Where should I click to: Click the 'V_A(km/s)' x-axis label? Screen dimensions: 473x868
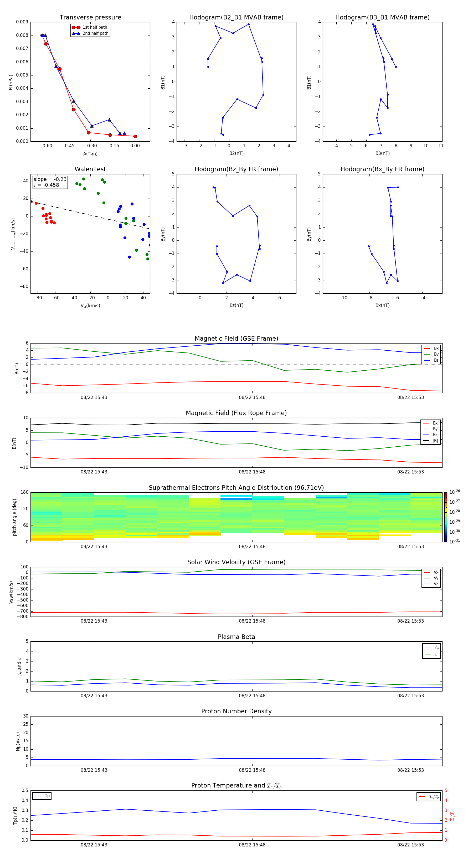click(90, 306)
